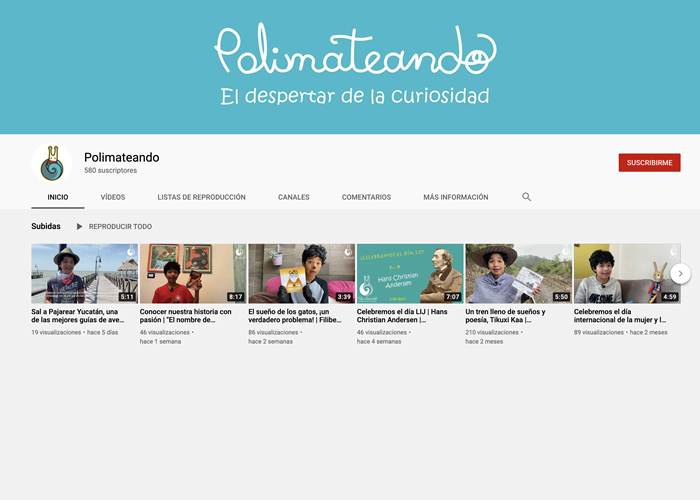Click the Polimateando channel avatar icon
Screen dimensions: 700x500
51,163
